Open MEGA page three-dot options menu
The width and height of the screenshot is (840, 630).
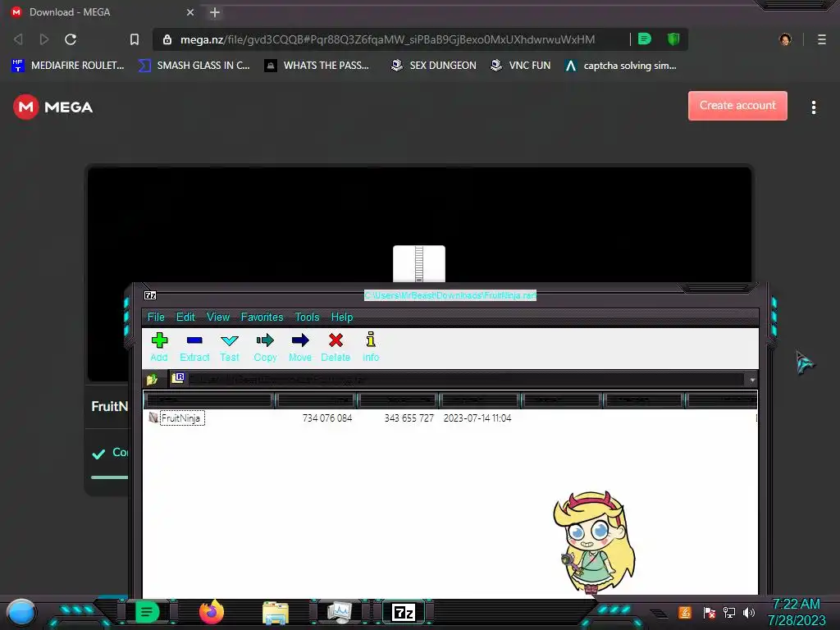point(813,107)
